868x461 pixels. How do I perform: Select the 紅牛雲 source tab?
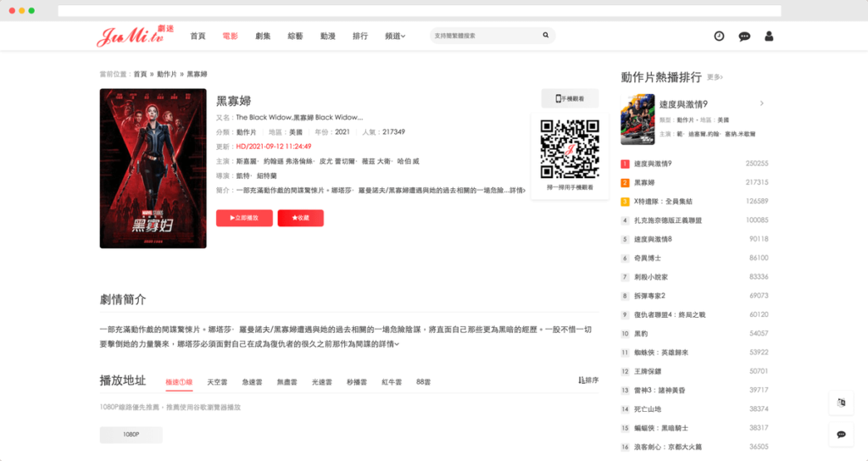[x=392, y=382]
